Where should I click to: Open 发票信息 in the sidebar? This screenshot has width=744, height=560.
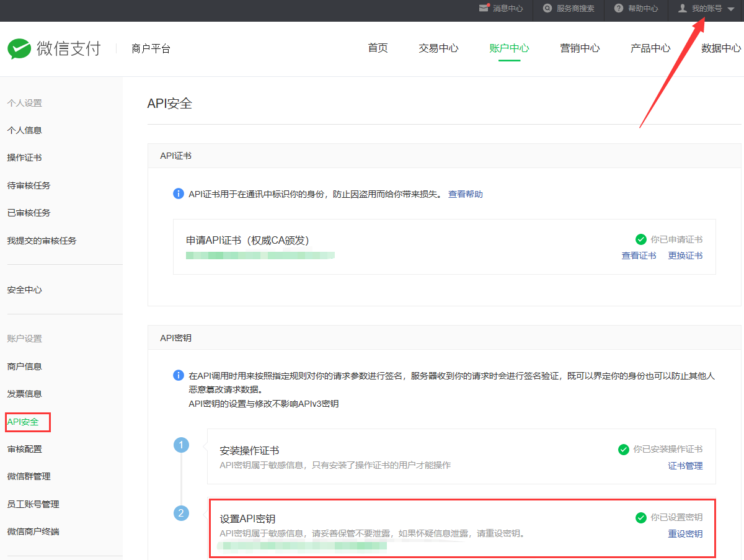point(25,394)
